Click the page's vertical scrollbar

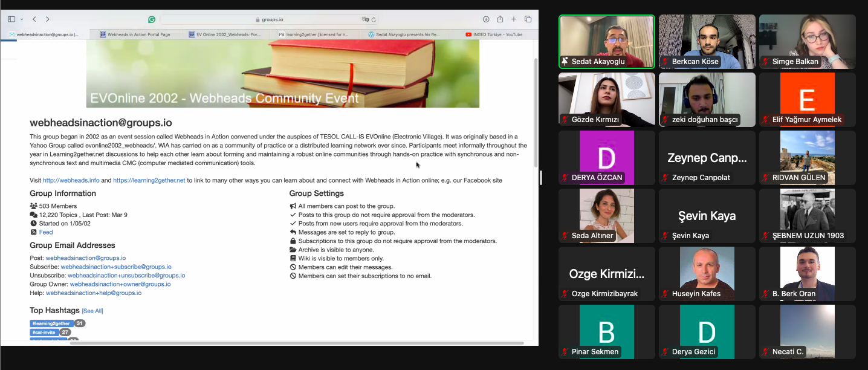(x=536, y=113)
